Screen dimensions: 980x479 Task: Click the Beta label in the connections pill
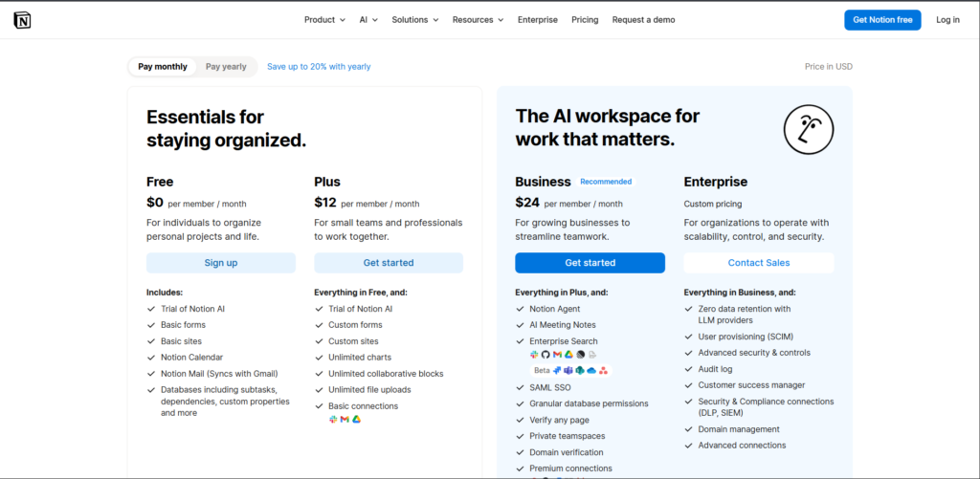[x=542, y=370]
